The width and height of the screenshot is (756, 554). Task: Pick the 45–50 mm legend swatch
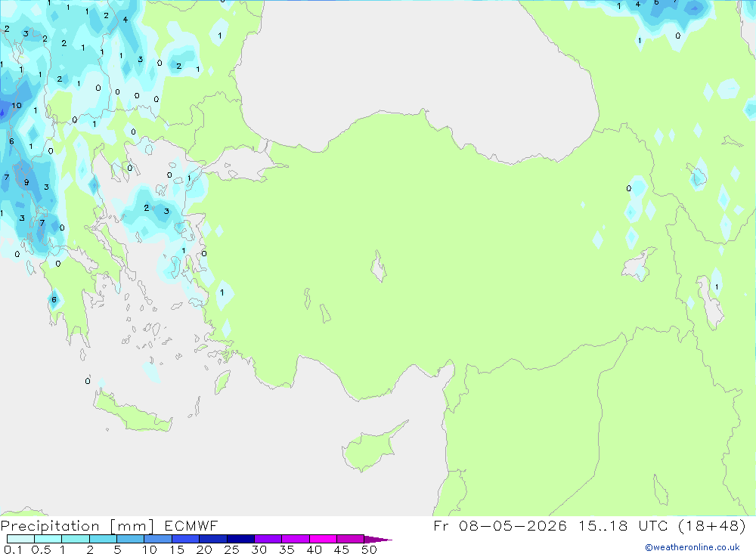350,539
